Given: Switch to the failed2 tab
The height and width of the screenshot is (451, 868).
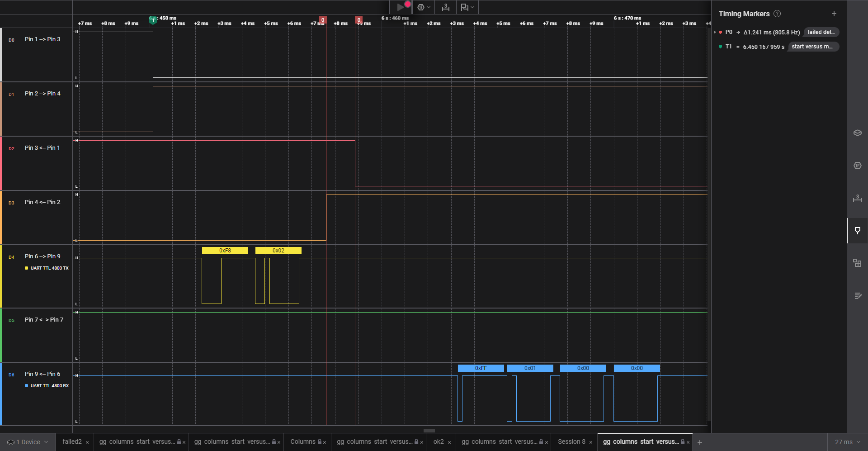Looking at the screenshot, I should point(72,442).
